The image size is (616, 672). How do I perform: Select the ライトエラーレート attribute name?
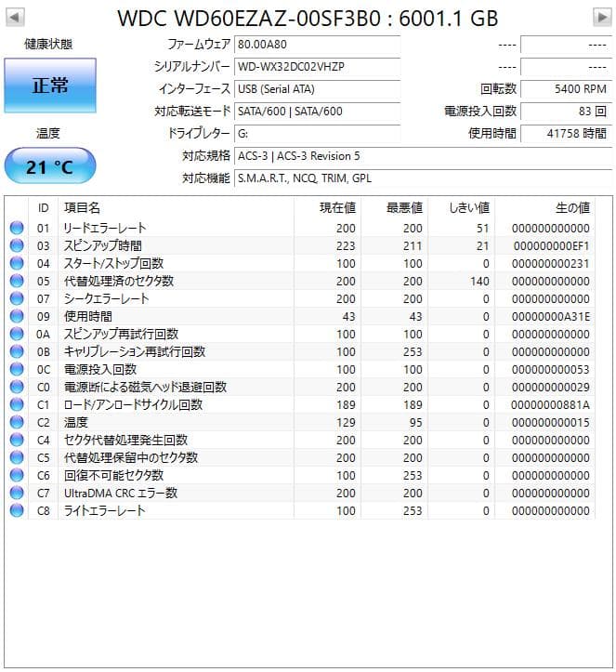click(105, 510)
